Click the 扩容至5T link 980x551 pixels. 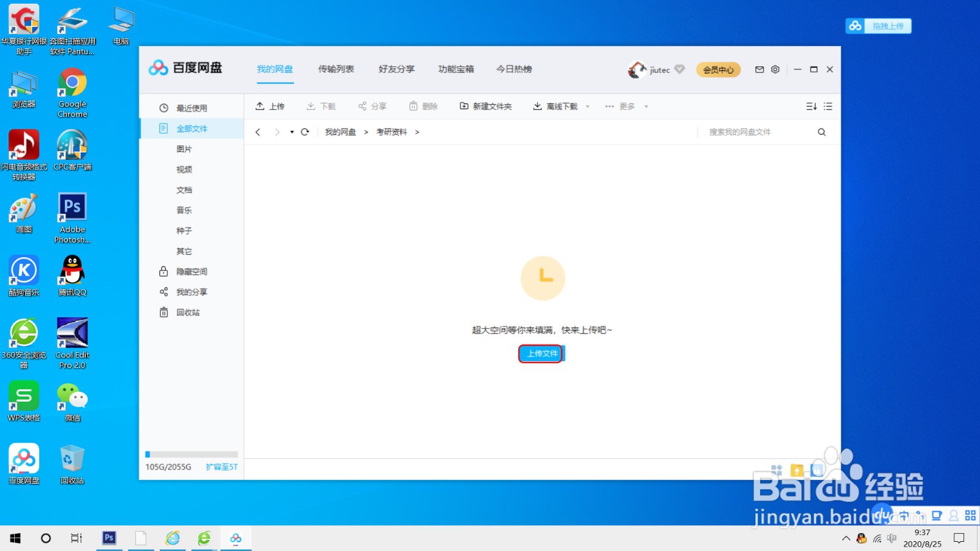coord(221,467)
